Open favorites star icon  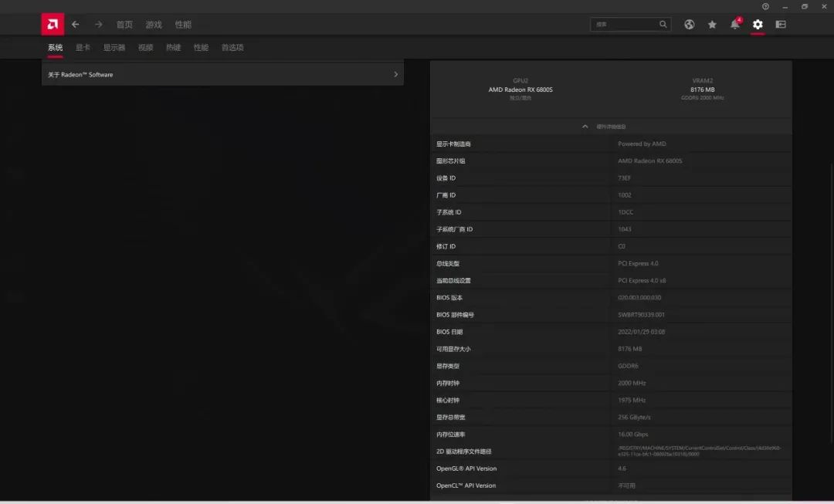pyautogui.click(x=712, y=25)
